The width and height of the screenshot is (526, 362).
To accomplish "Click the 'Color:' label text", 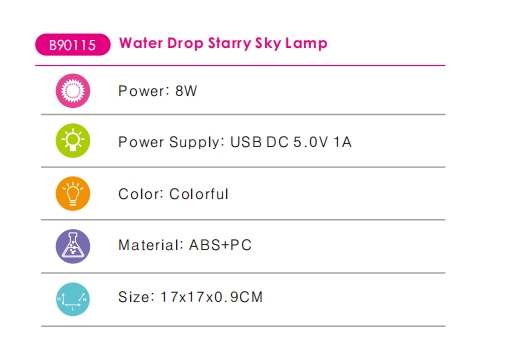I will [141, 194].
